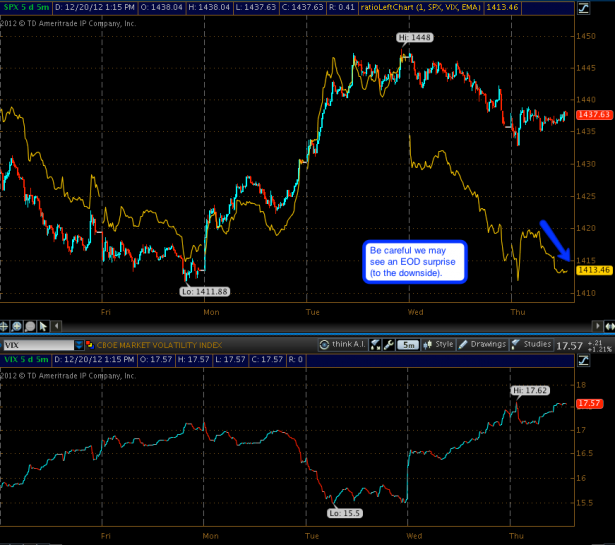This screenshot has height=545, width=615.
Task: Open the 5m timeframe selector
Action: click(x=408, y=345)
